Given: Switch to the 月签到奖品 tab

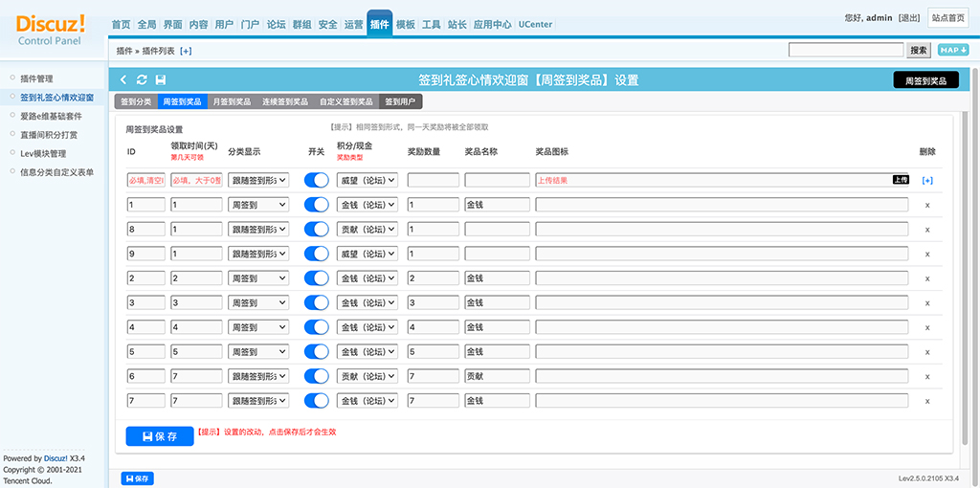Looking at the screenshot, I should 231,101.
